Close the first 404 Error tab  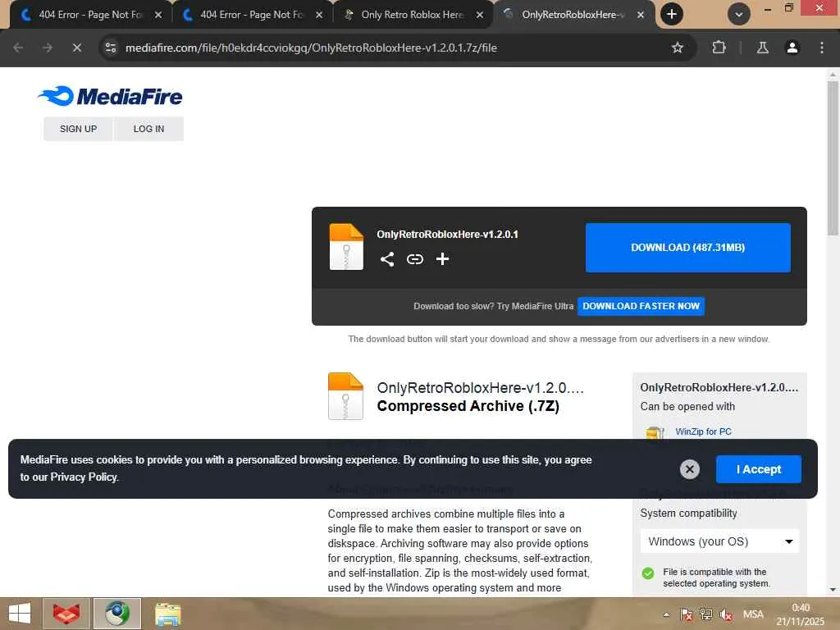coord(158,15)
